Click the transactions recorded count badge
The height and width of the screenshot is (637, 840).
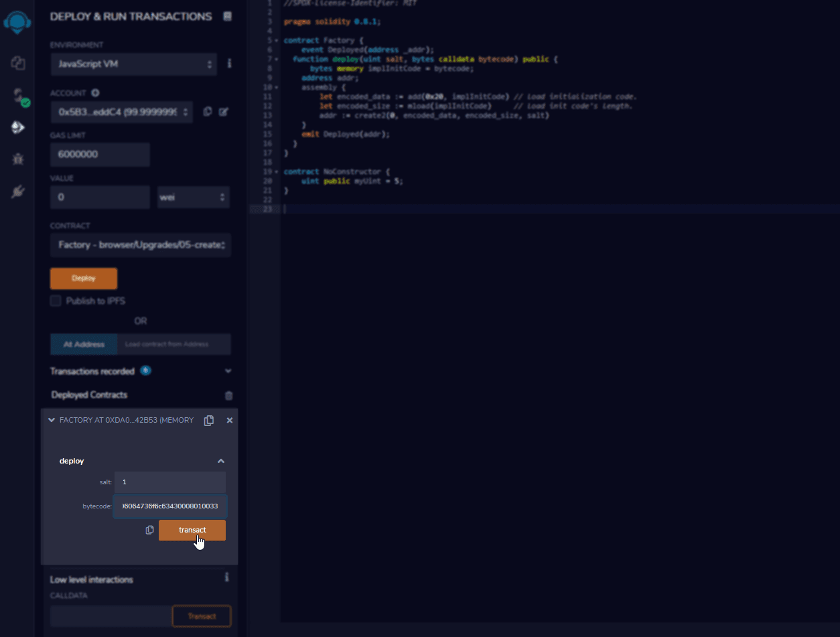click(145, 370)
